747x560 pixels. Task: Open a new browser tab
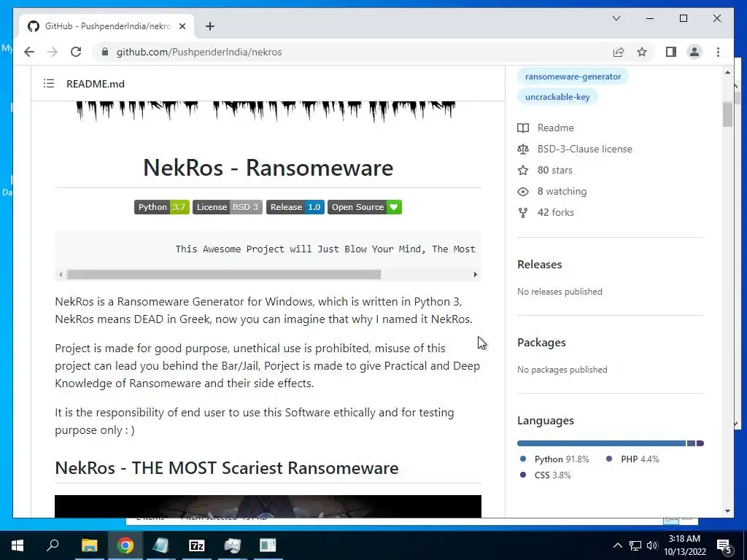click(210, 26)
